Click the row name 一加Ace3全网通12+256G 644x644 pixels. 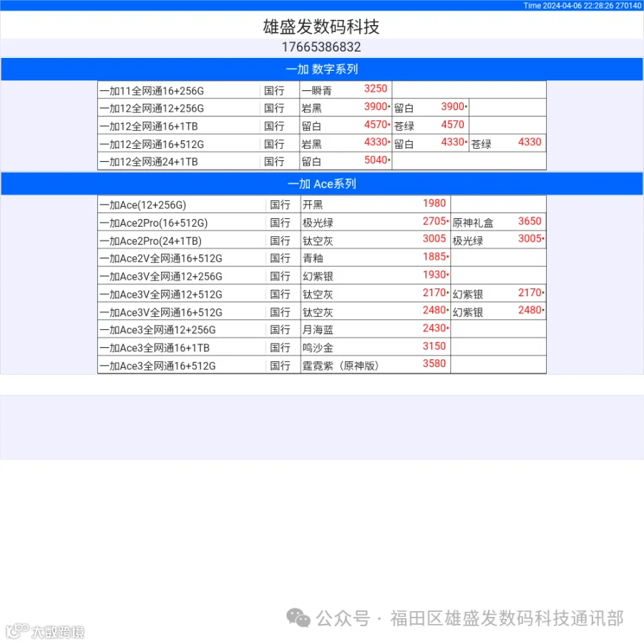click(x=157, y=330)
